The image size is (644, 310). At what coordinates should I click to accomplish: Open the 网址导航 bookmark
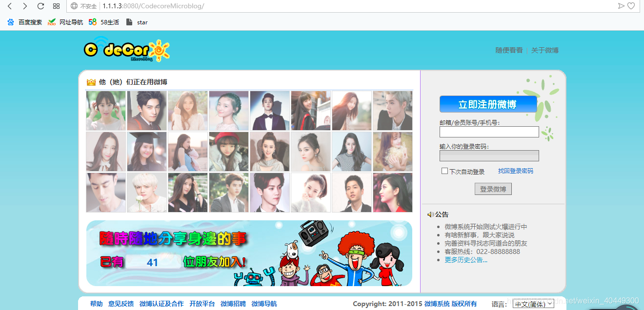(65, 22)
